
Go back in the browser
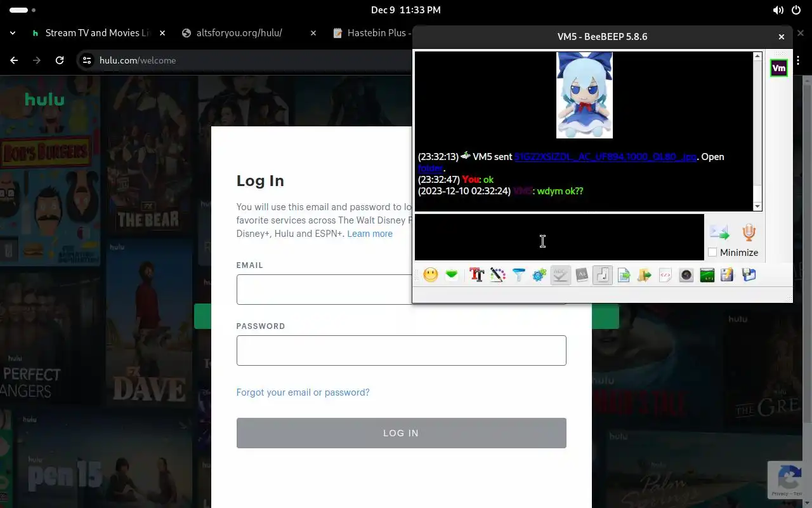(14, 60)
